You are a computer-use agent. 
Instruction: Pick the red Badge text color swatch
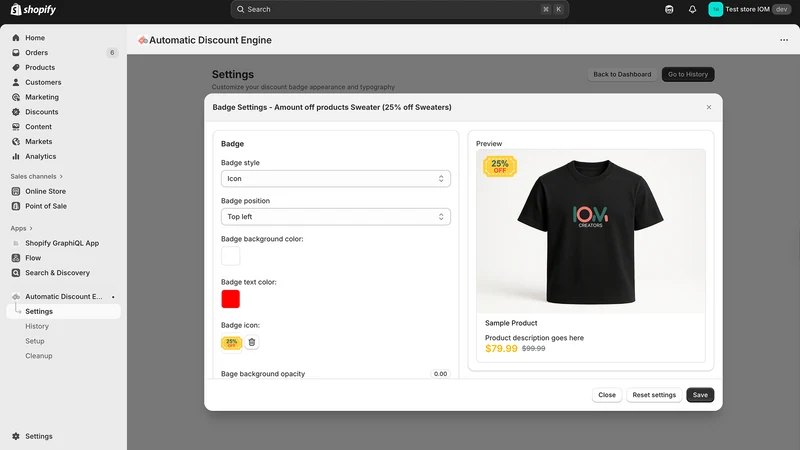231,299
